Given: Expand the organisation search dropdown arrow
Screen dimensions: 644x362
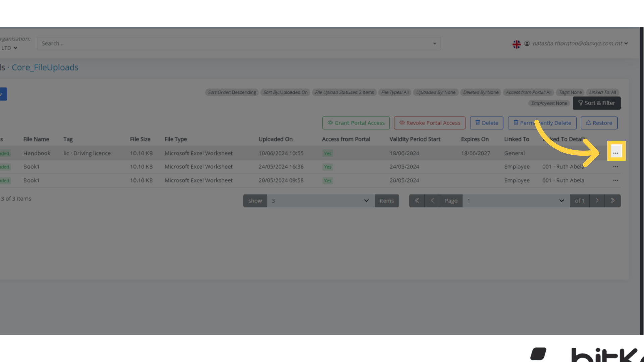Looking at the screenshot, I should pyautogui.click(x=434, y=43).
